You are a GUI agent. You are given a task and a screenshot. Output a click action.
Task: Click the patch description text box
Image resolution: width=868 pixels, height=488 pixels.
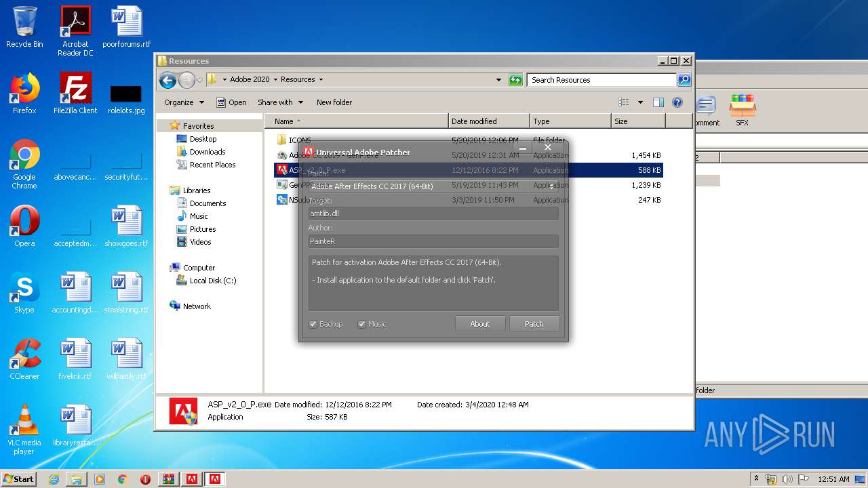[x=433, y=283]
